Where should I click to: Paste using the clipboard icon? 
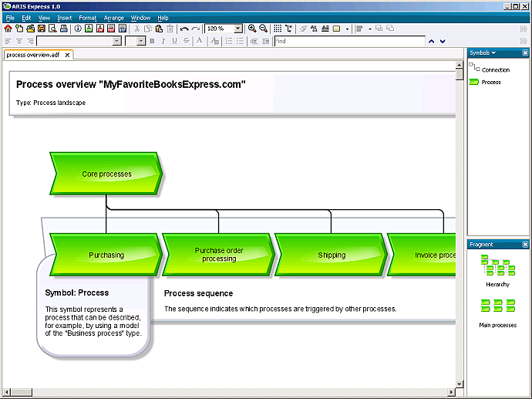(x=159, y=29)
